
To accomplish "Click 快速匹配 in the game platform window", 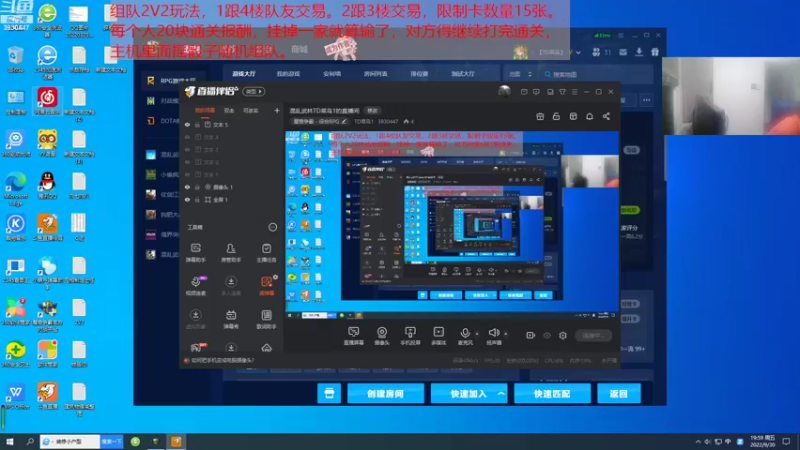I will coord(552,393).
